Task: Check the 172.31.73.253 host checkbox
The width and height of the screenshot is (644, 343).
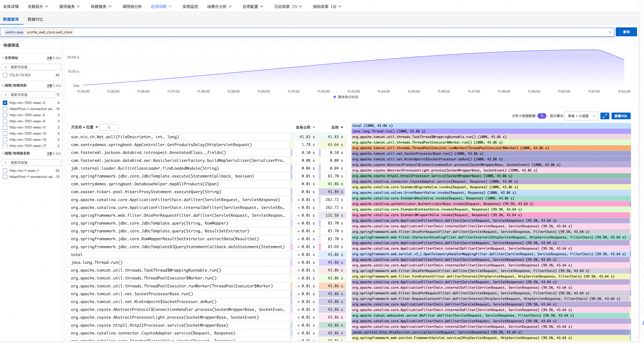Action: tap(5, 75)
